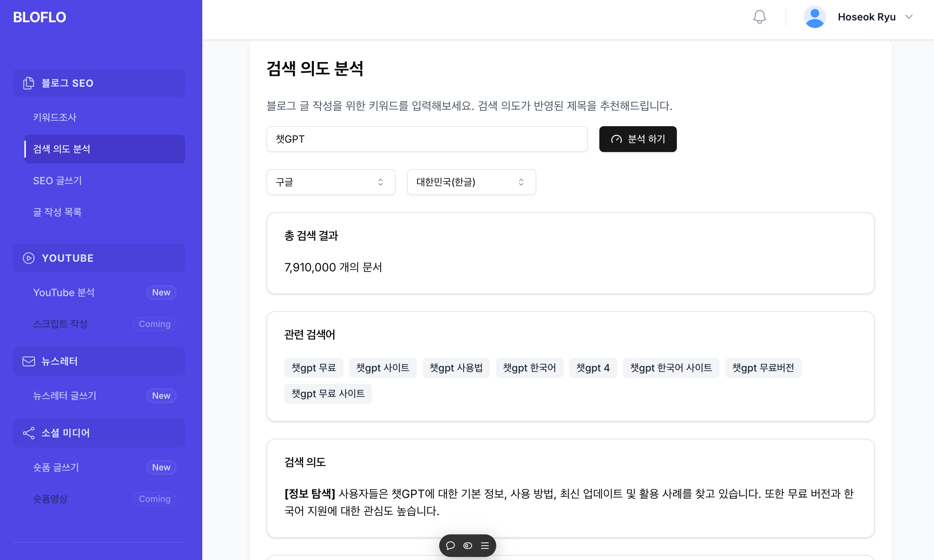
Task: Open the 구글 search engine dropdown
Action: click(x=330, y=182)
